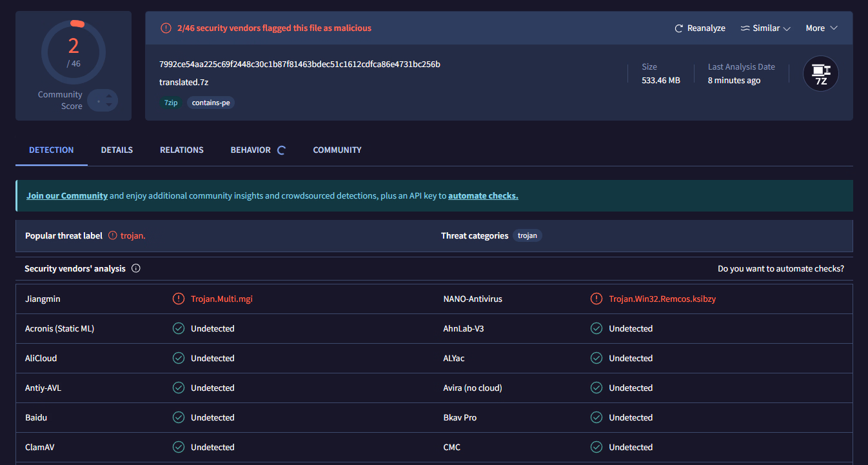Click the warning icon beside Trojan.Multi.mgi

click(179, 299)
